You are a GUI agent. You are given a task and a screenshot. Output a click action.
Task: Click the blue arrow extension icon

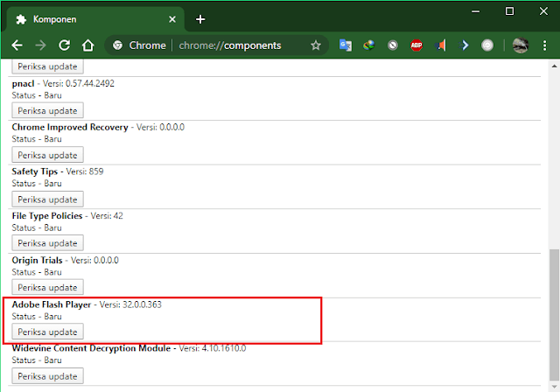point(464,45)
